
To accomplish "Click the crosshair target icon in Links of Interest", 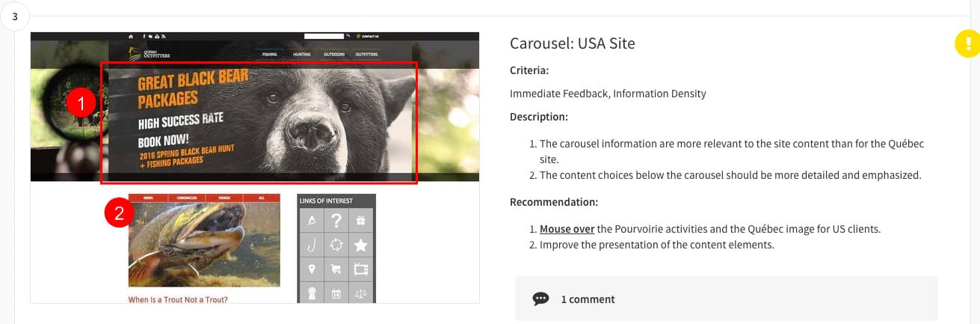I will 336,245.
